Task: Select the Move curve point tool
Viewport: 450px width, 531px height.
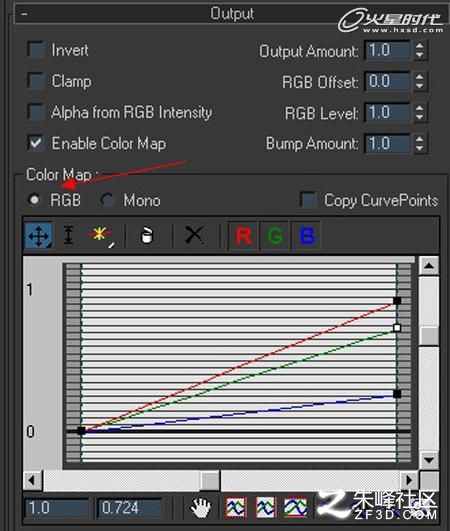Action: coord(39,235)
